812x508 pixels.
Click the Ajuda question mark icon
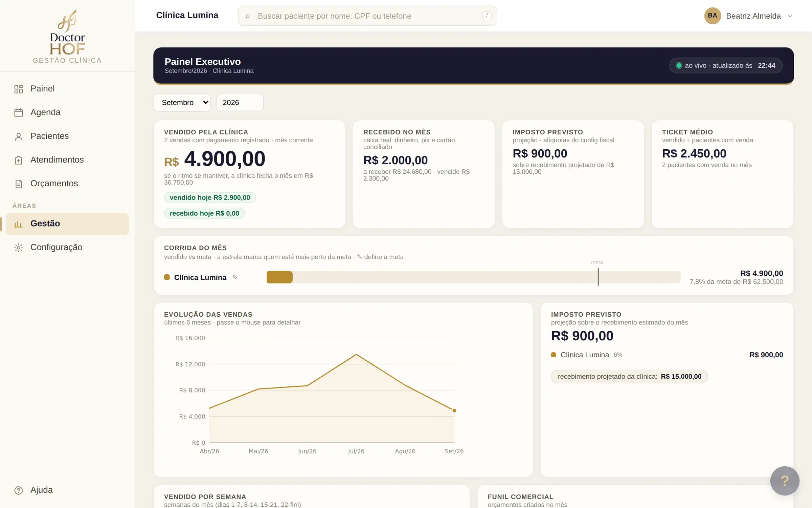coord(19,490)
